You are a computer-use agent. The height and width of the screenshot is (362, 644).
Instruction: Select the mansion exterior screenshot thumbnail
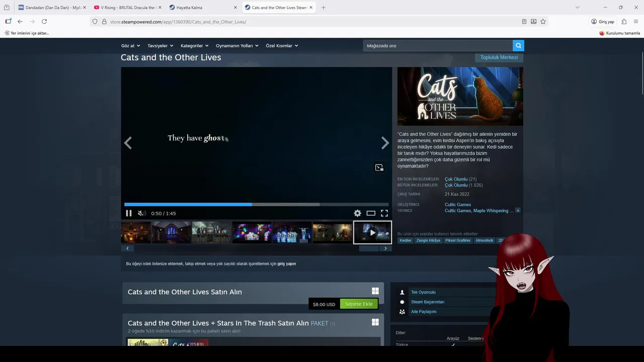(211, 232)
